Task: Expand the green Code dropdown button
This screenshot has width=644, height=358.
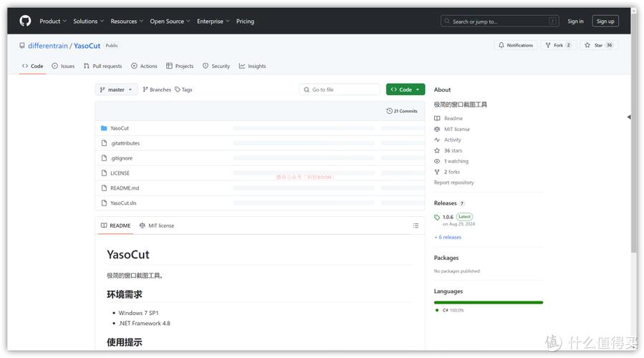Action: (405, 89)
